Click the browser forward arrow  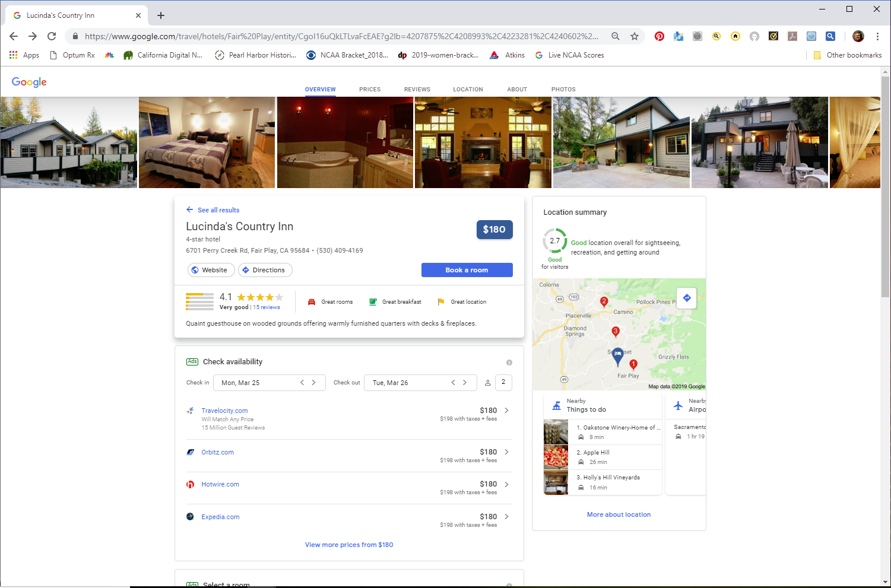tap(33, 36)
